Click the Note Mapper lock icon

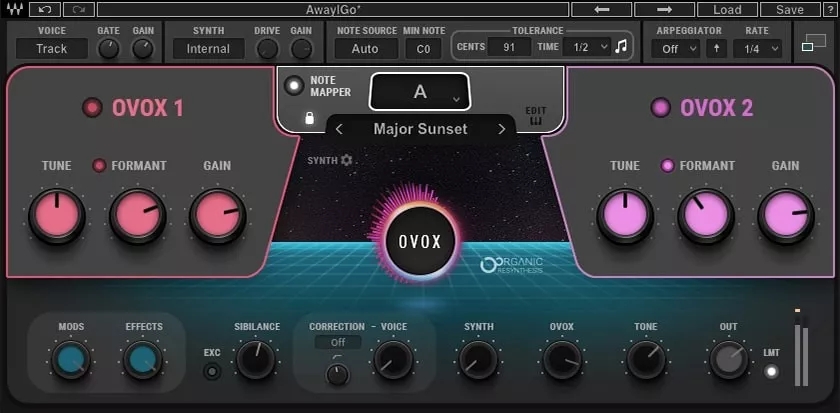click(x=309, y=118)
